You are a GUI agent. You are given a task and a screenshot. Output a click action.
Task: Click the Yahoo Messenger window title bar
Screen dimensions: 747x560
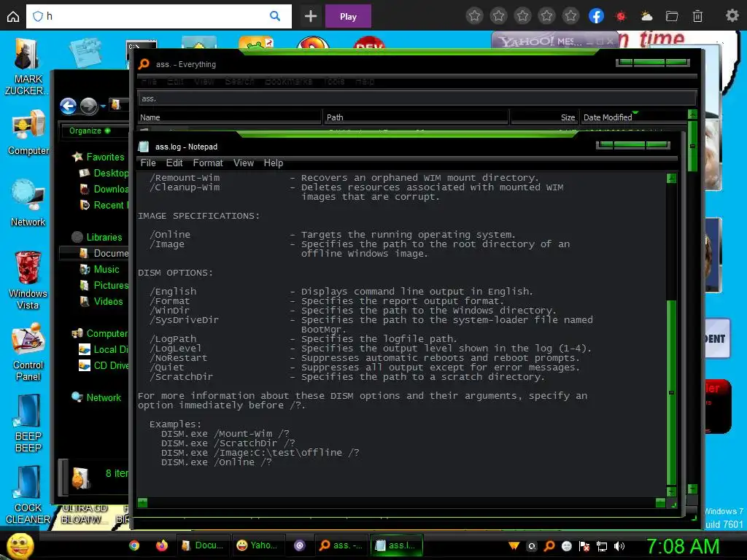556,41
